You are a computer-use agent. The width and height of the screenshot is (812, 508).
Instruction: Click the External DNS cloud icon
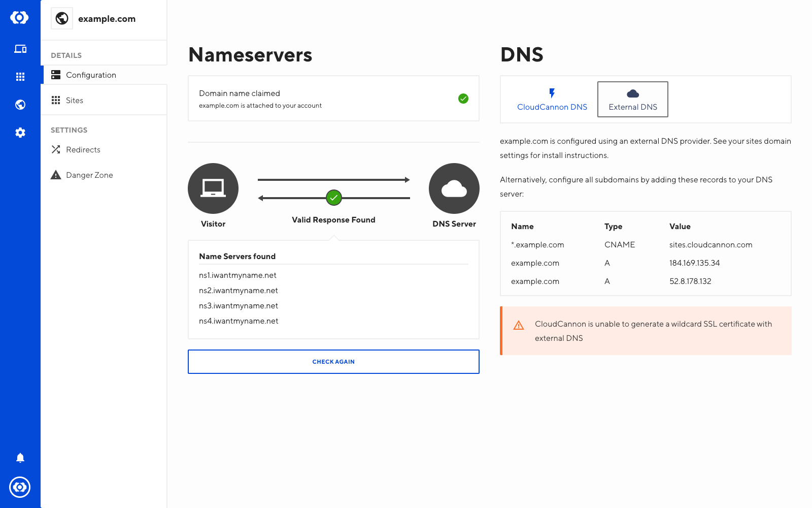[x=633, y=93]
